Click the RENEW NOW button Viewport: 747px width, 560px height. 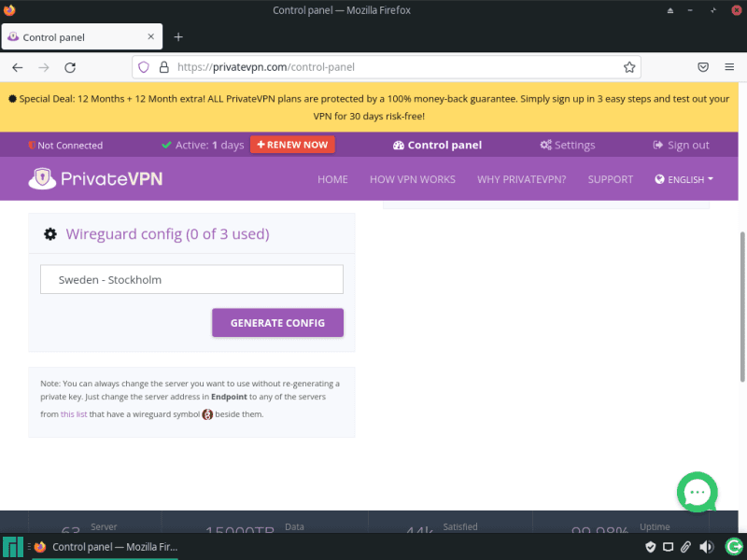tap(292, 145)
